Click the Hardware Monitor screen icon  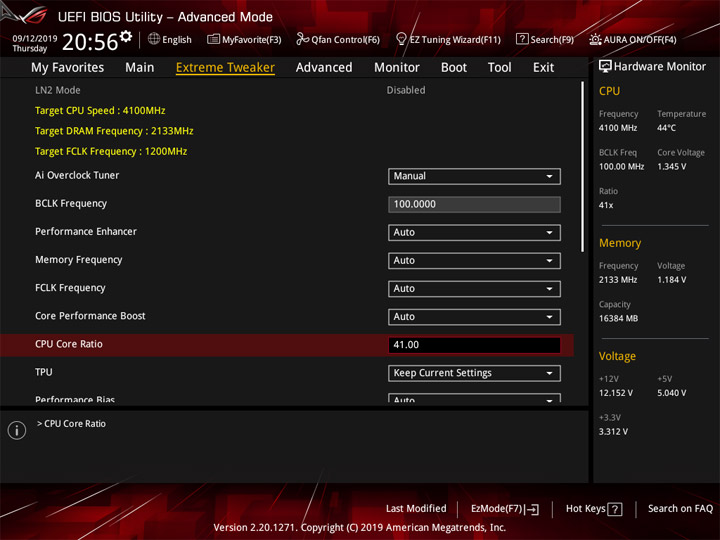click(x=605, y=66)
